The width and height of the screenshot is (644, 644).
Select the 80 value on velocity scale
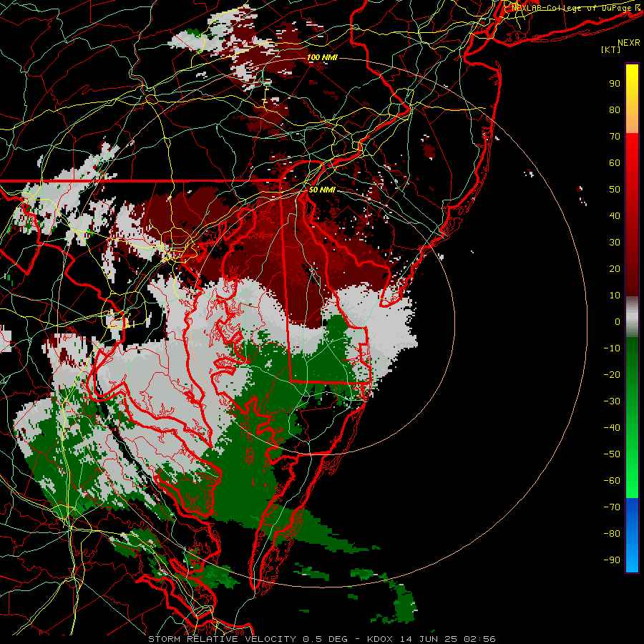[x=615, y=109]
